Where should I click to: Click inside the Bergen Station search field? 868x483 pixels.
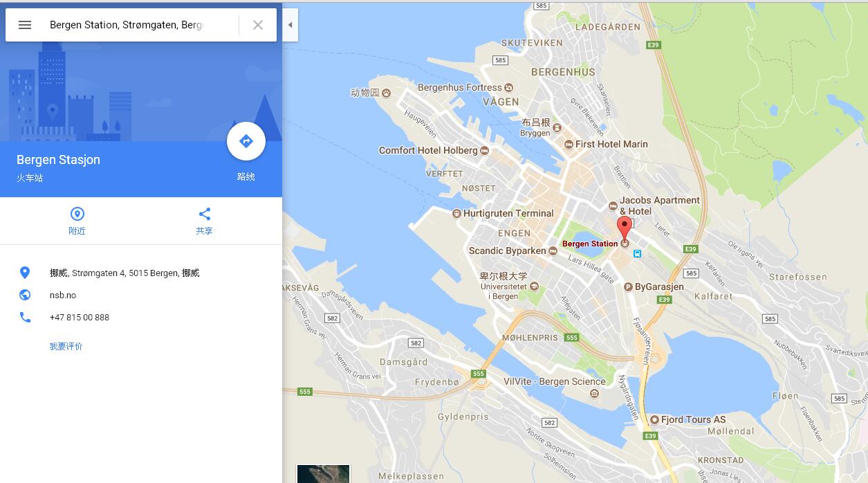click(x=126, y=25)
